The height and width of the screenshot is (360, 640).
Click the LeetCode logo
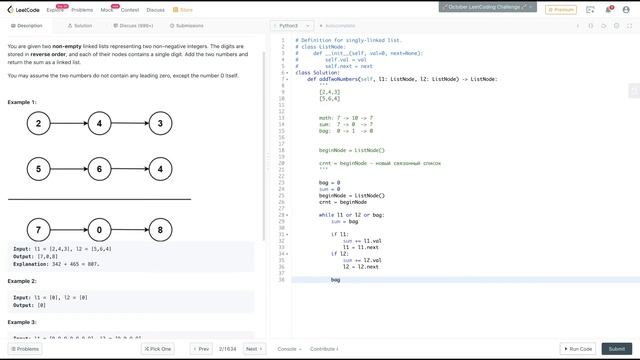coord(23,9)
